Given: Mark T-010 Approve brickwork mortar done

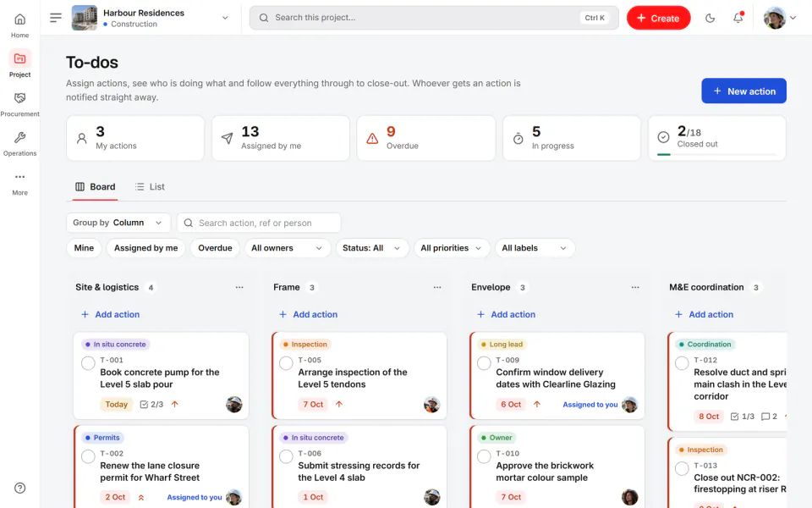Looking at the screenshot, I should (484, 456).
